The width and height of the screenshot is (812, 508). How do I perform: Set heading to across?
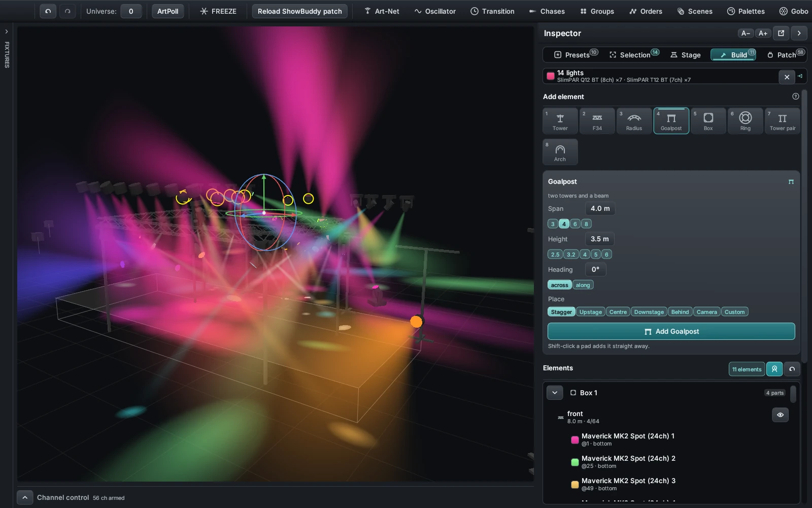(x=560, y=285)
